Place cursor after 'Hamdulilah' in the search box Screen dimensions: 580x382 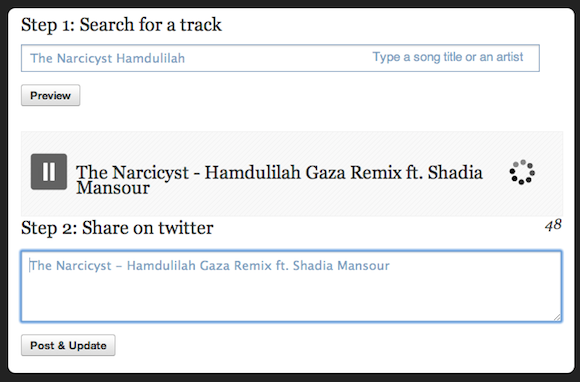[185, 58]
